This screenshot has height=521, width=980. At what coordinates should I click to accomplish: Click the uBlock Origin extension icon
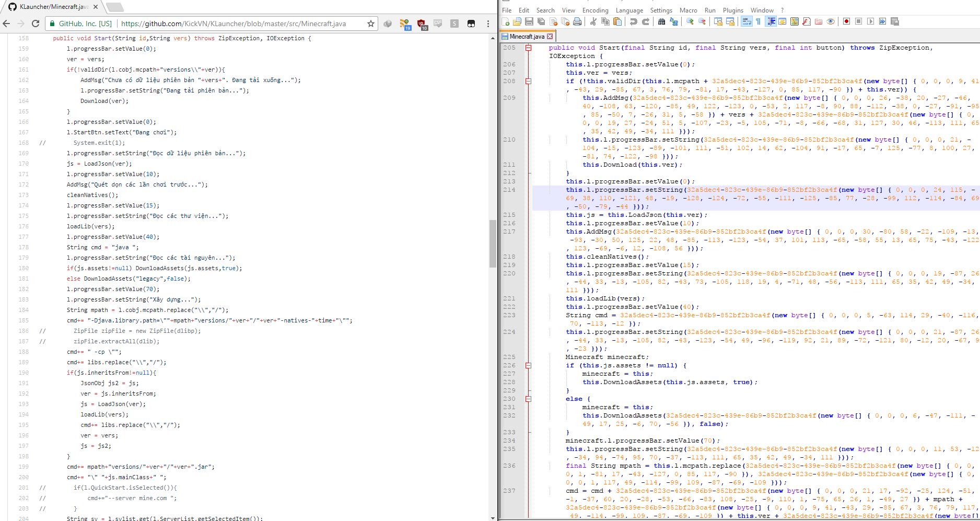pos(422,24)
